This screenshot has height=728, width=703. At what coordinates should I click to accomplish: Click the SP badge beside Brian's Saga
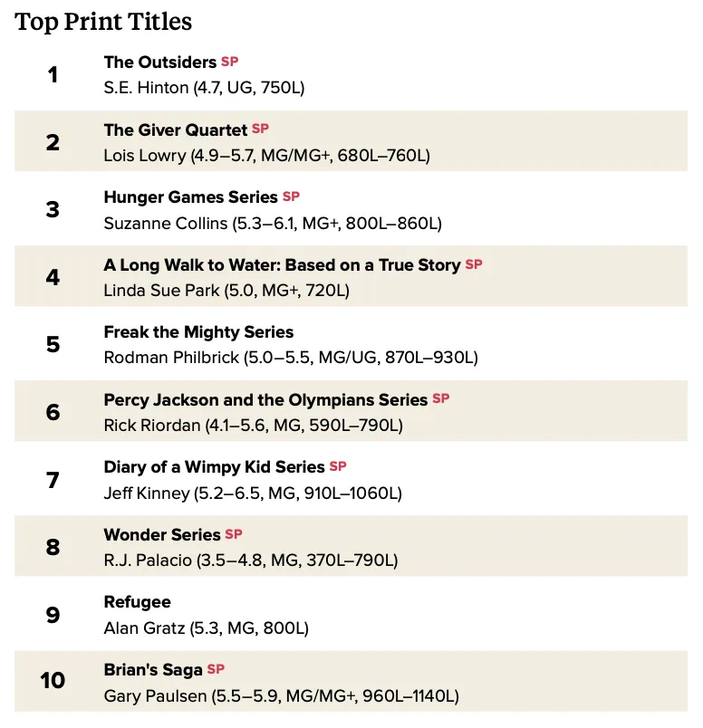pos(216,669)
